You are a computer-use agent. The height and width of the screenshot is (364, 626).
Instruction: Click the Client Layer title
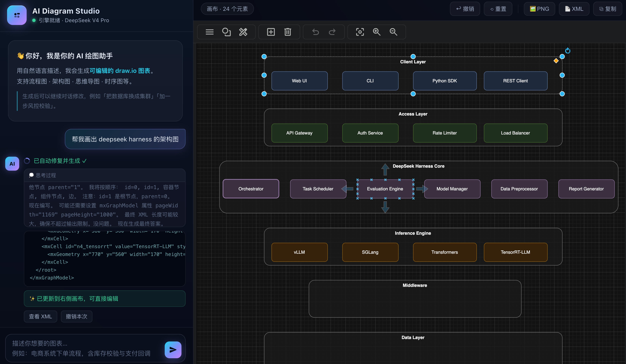(413, 62)
